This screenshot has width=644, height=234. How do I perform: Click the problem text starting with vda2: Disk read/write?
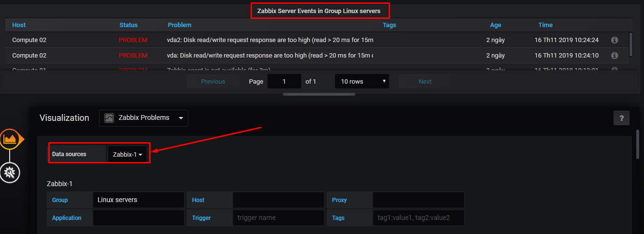coord(270,40)
